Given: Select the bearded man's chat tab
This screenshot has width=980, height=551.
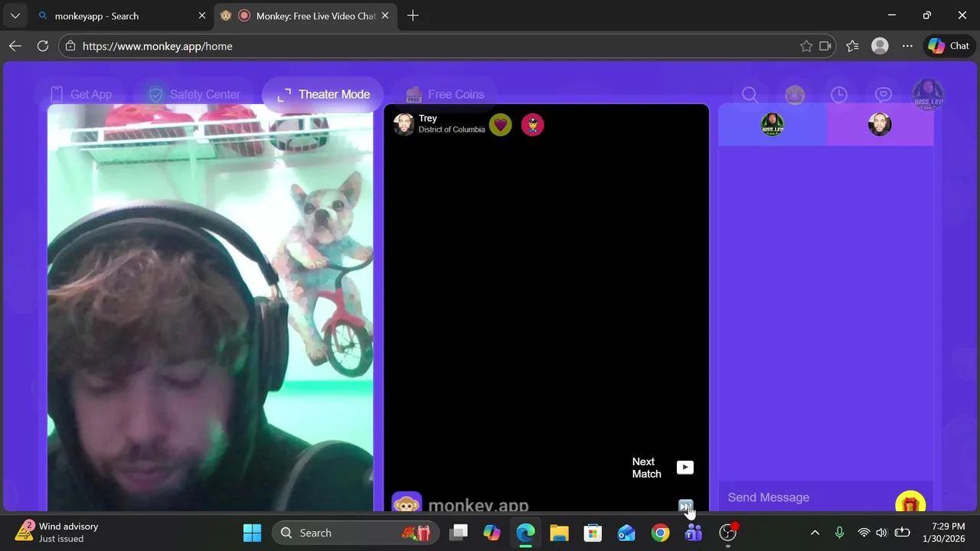Looking at the screenshot, I should [880, 124].
